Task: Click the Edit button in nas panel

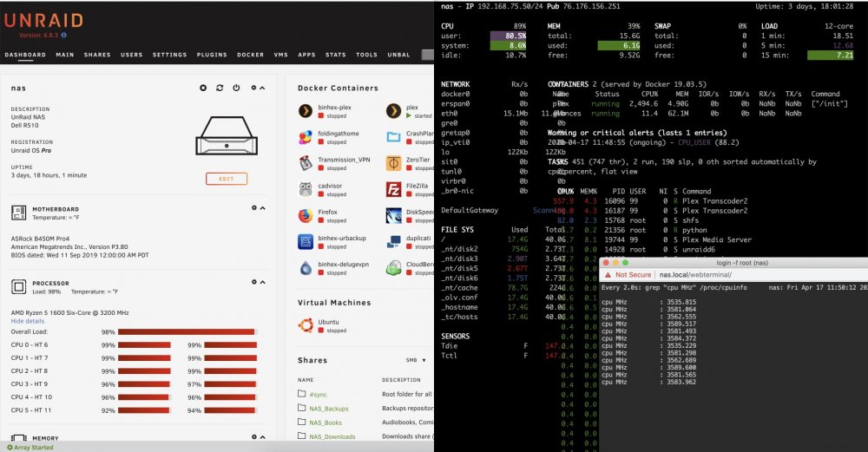Action: tap(227, 179)
